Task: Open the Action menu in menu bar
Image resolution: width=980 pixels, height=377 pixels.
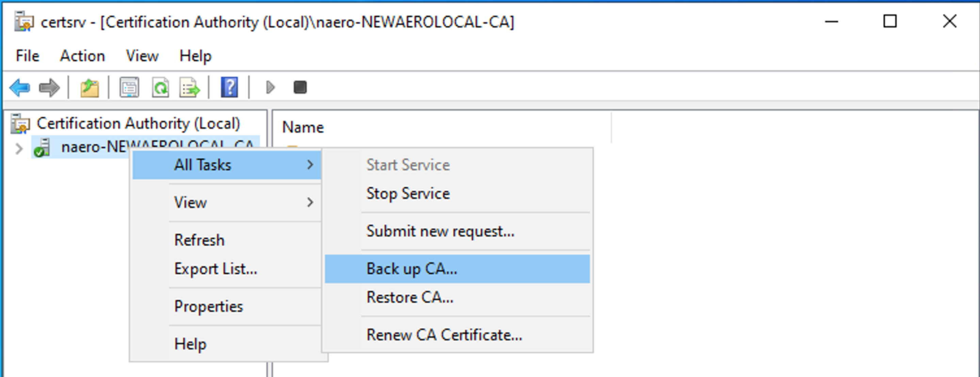Action: click(82, 56)
